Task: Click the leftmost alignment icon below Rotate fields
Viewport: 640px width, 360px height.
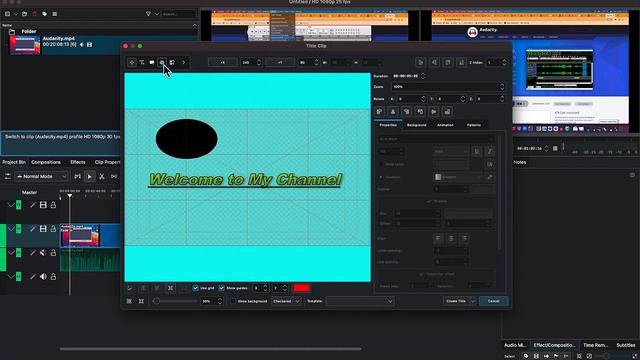Action: click(380, 111)
